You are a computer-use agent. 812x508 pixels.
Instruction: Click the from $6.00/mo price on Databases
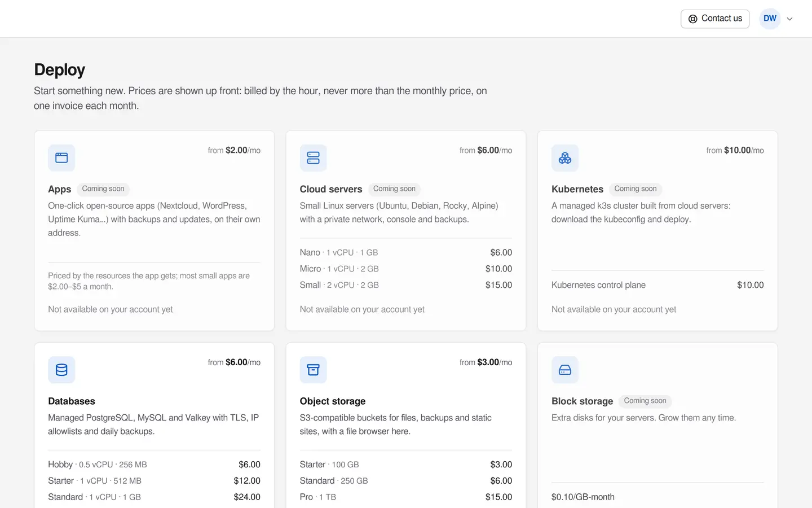[x=234, y=363]
